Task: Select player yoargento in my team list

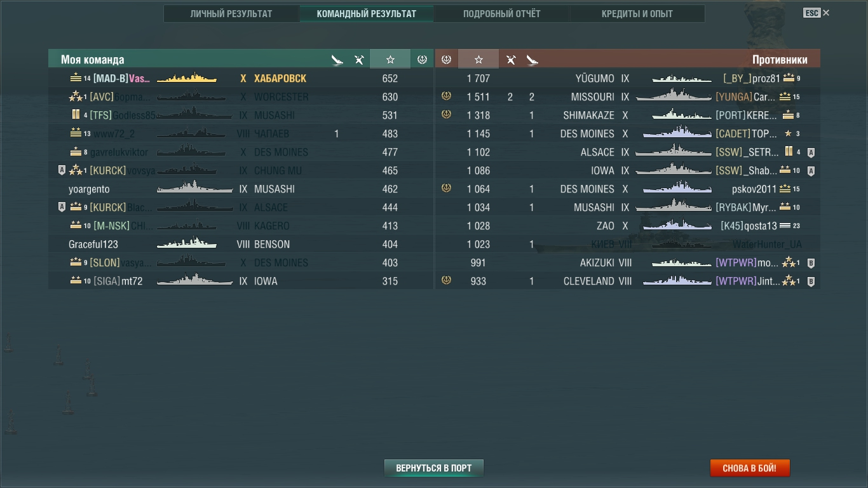Action: tap(89, 189)
